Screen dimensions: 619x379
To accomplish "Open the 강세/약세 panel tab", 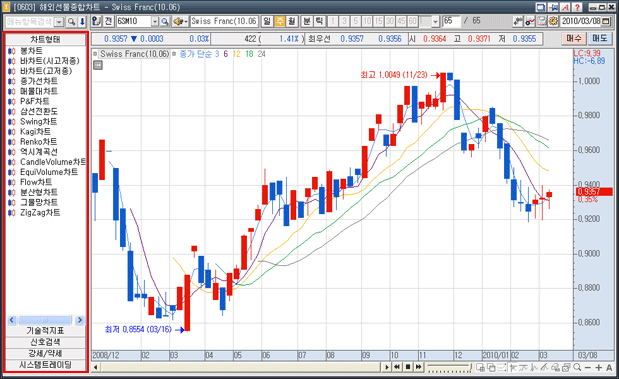I will (x=45, y=354).
